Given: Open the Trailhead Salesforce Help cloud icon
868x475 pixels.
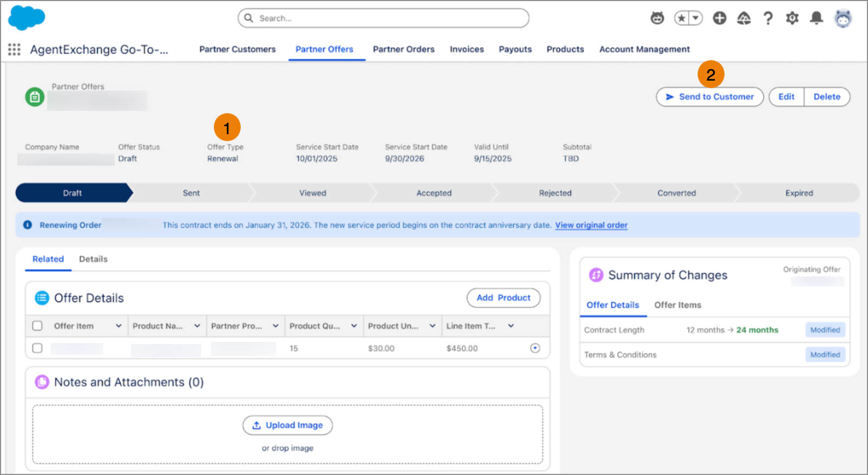Looking at the screenshot, I should point(744,18).
